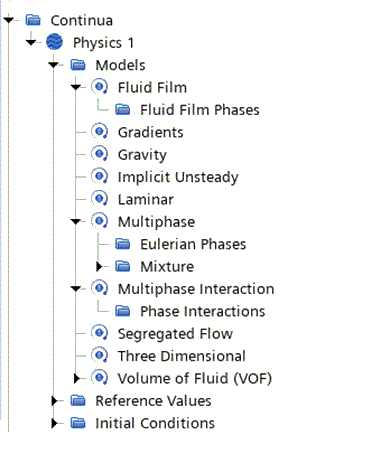Viewport: 392px width, 449px height.
Task: Select the Continua root node label
Action: coord(82,20)
